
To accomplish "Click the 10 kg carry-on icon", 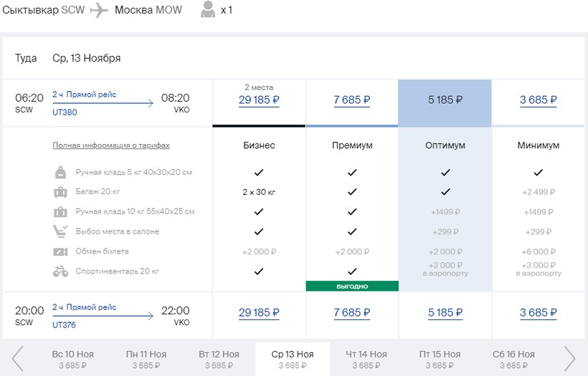I will tap(60, 212).
